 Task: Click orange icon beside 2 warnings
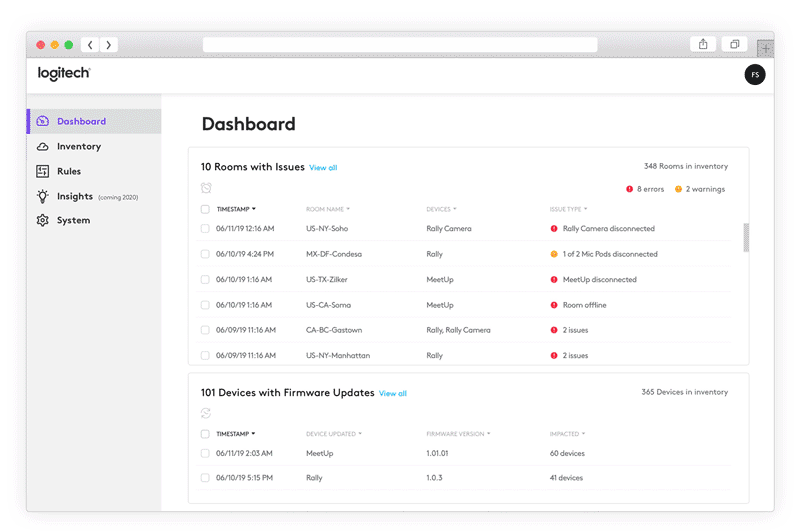tap(678, 189)
